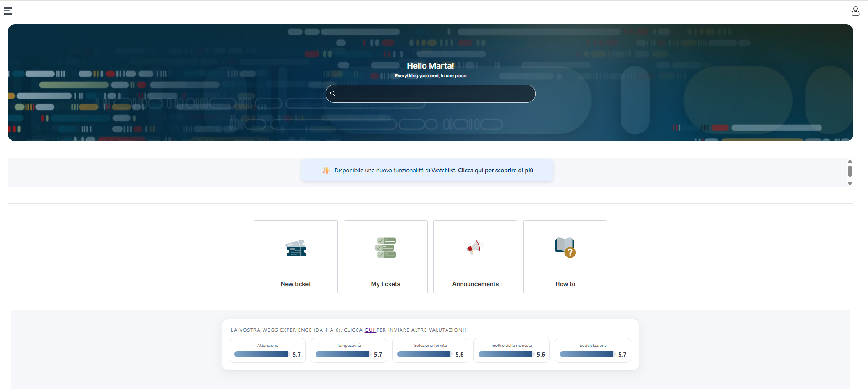Click the announcement banner scrollbar thumb
Screen dimensions: 868x389
pyautogui.click(x=850, y=171)
